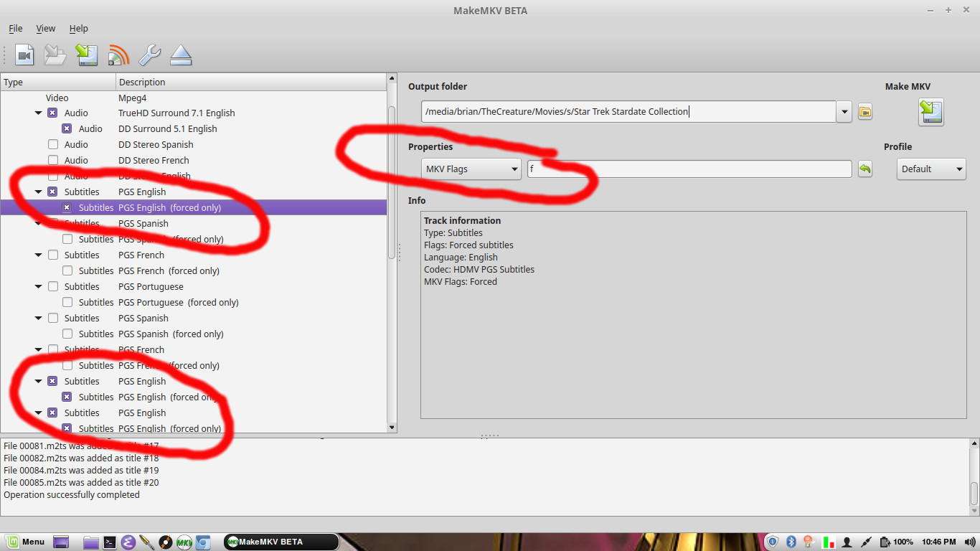Toggle the TrueHD Surround 7.1 English checkbox

click(52, 113)
